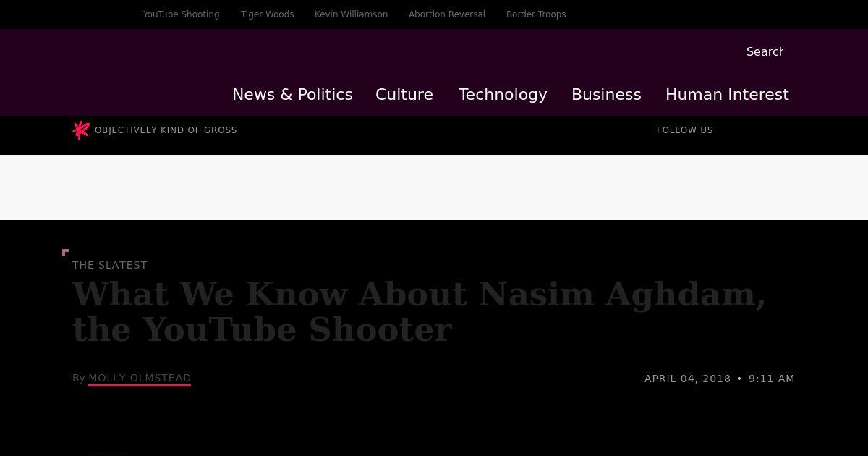Click the pink star icon beside Objectively Kind of Gross
The height and width of the screenshot is (456, 868).
pos(81,130)
